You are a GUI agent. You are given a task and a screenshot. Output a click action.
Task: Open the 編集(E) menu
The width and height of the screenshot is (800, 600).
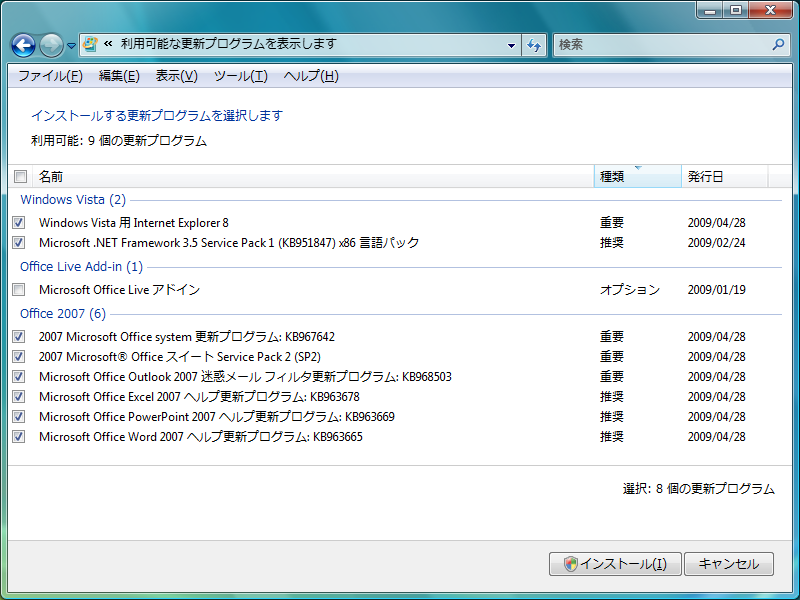[119, 76]
